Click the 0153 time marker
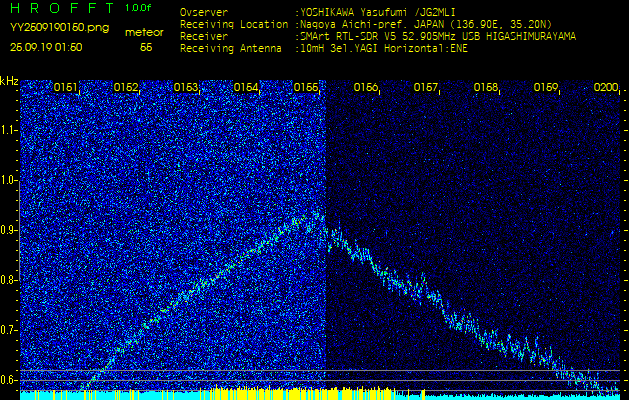The height and width of the screenshot is (400, 629). 186,88
